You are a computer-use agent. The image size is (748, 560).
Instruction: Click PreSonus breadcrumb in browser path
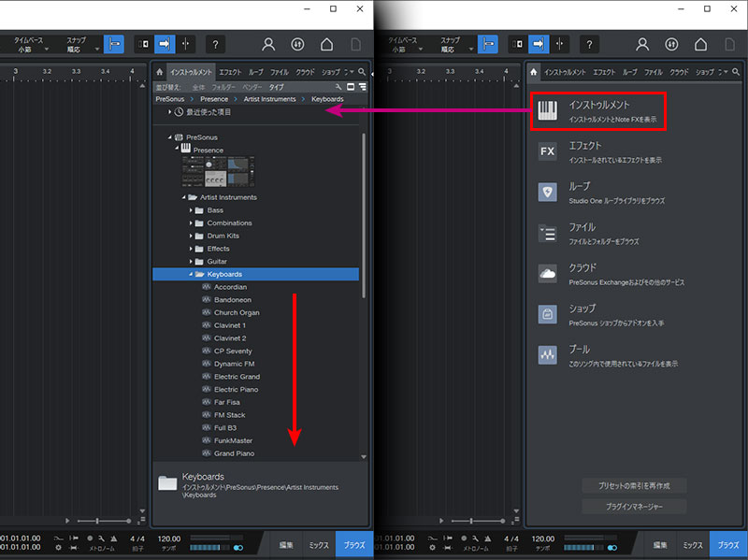[170, 99]
